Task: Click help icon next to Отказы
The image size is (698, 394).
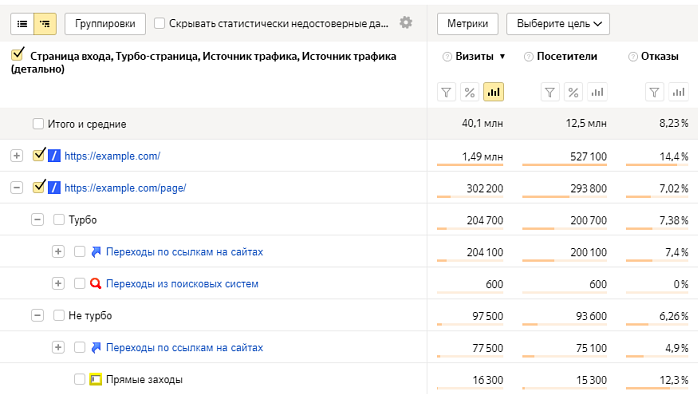Action: click(x=633, y=57)
